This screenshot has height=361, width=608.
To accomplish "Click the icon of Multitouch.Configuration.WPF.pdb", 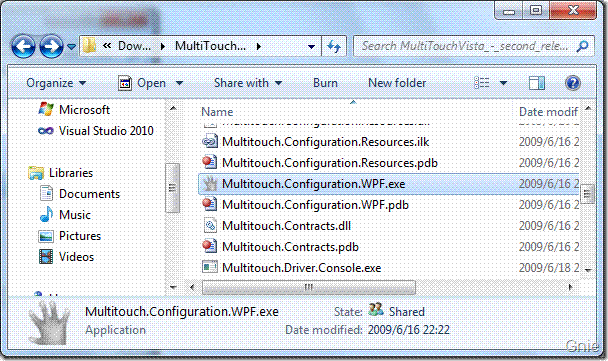I will 210,204.
